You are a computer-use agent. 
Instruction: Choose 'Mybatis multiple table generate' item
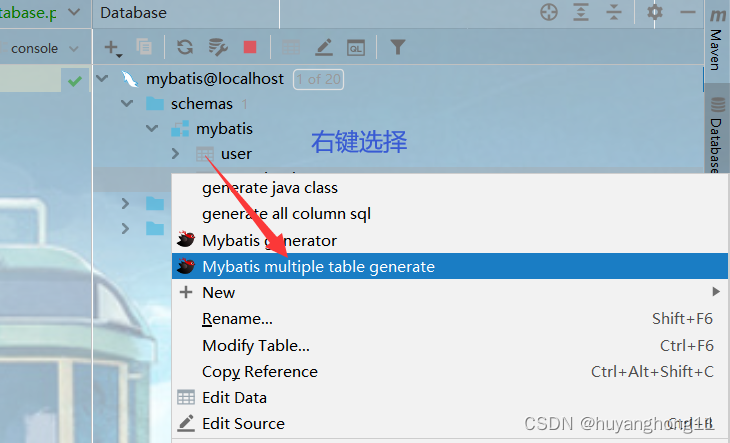450,266
